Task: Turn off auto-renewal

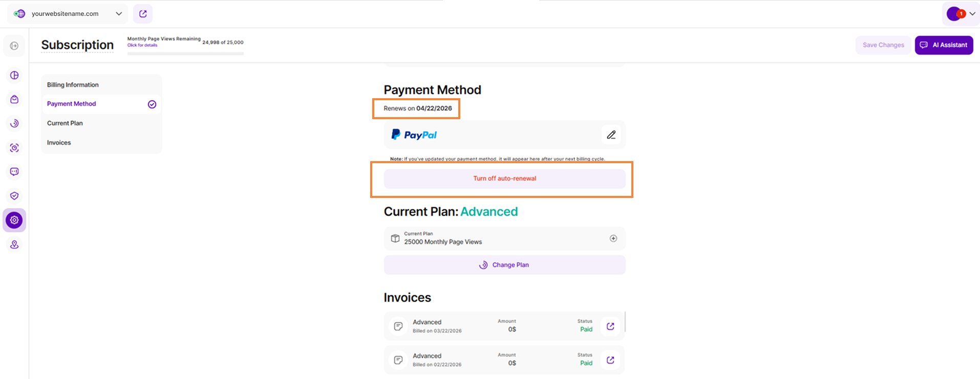Action: tap(504, 179)
